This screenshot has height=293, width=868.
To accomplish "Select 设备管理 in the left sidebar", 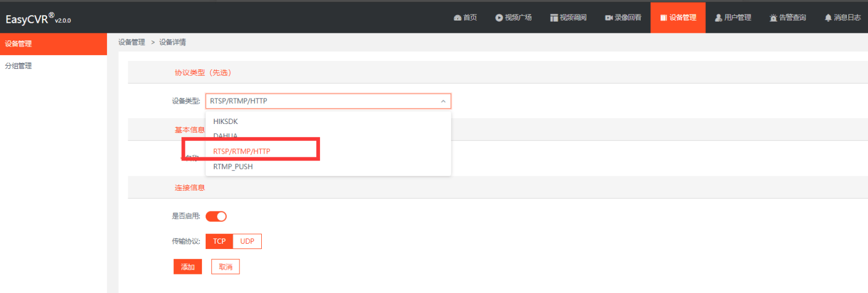I will click(54, 44).
